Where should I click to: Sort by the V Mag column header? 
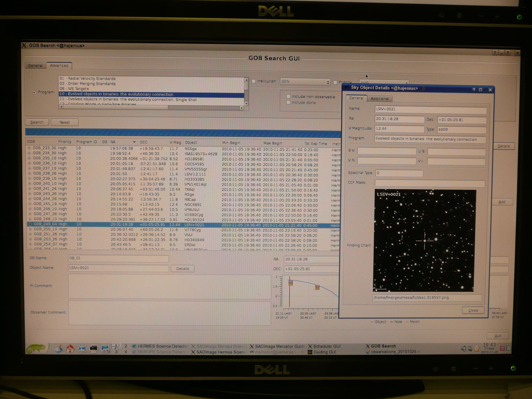coord(175,142)
